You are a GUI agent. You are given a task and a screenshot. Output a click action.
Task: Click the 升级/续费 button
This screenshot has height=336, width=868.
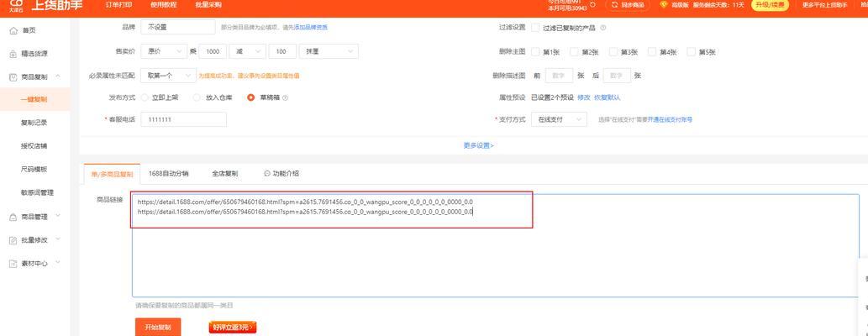point(770,5)
